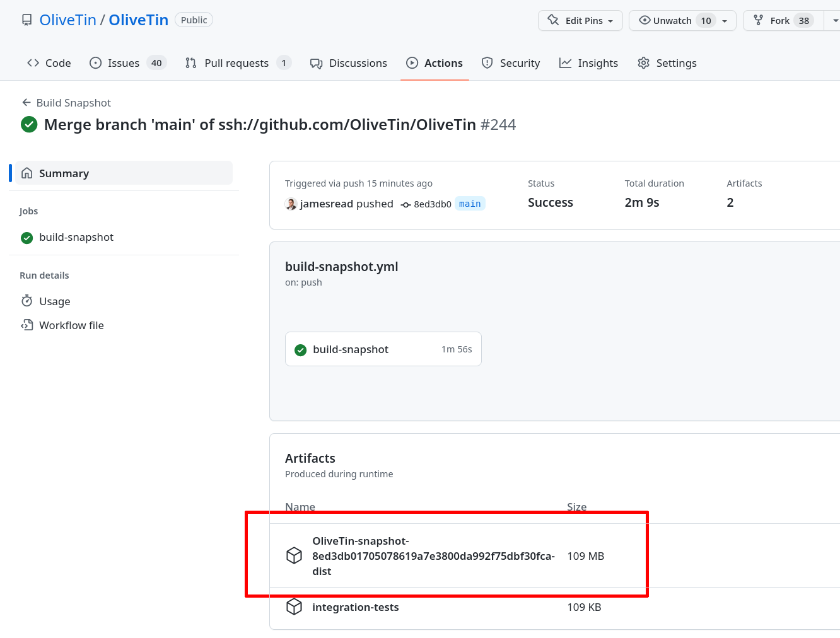840x638 pixels.
Task: Click the OliveTin-snapshot artifact package icon
Action: 294,555
